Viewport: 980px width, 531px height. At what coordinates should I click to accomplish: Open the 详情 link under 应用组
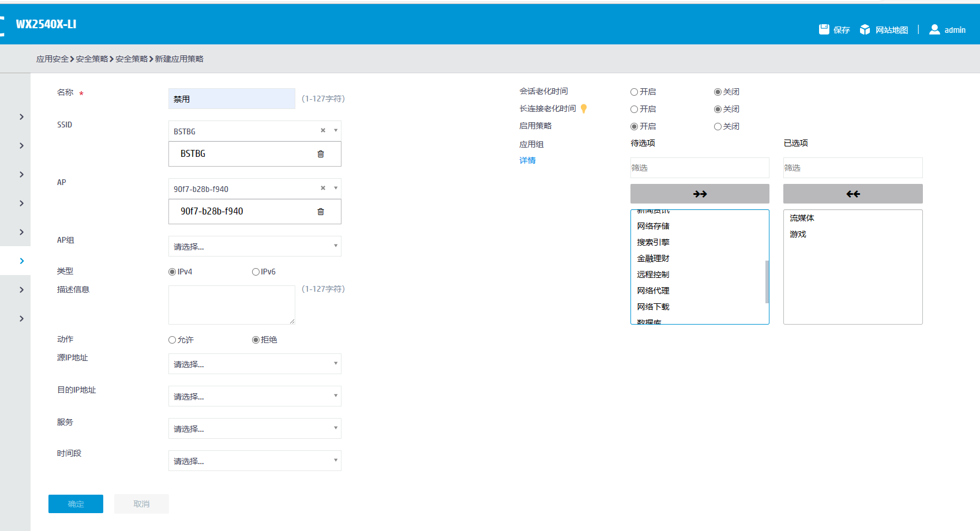528,160
